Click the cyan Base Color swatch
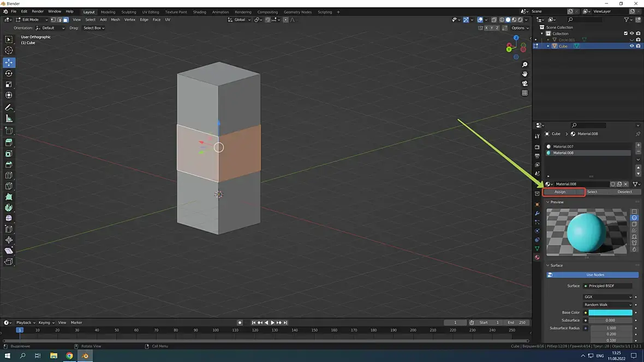Screen dimensions: 644x362 point(610,312)
